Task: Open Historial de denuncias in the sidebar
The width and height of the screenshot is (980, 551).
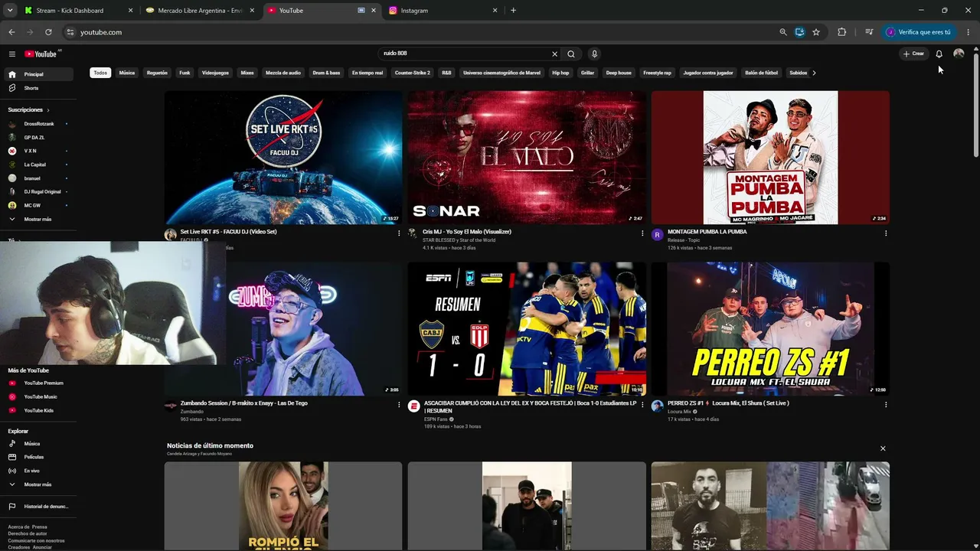Action: tap(40, 506)
